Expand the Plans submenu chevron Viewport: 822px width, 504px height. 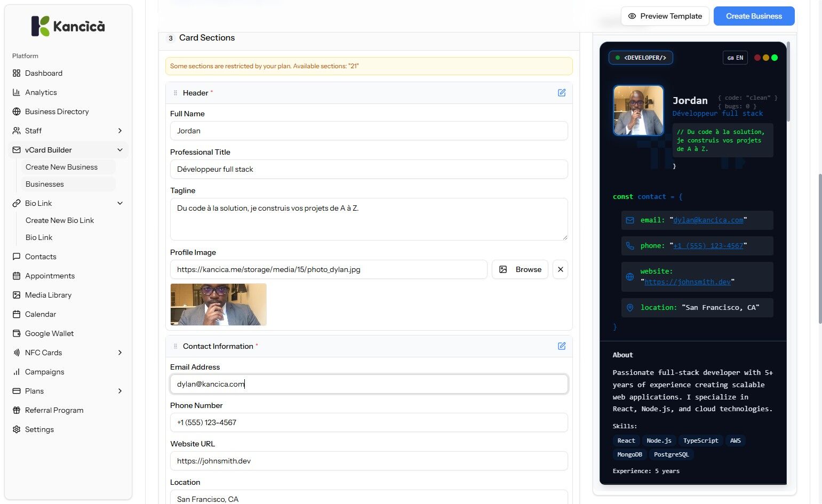120,391
